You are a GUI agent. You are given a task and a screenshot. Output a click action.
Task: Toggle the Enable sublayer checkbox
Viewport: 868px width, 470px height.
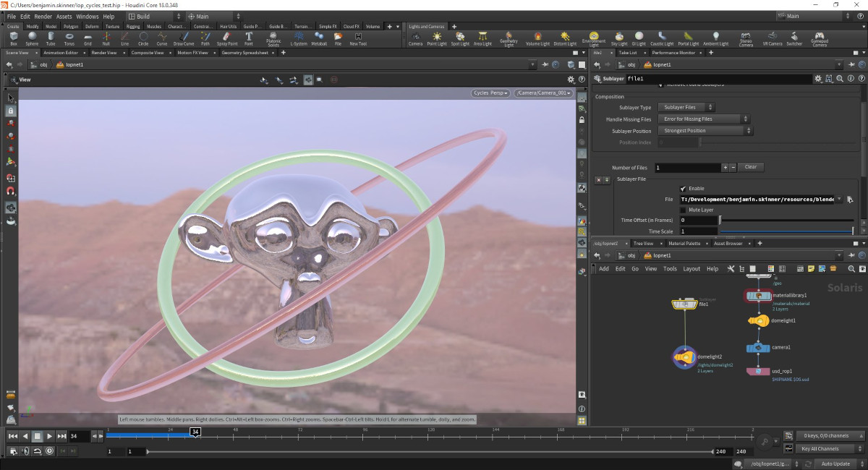point(684,188)
